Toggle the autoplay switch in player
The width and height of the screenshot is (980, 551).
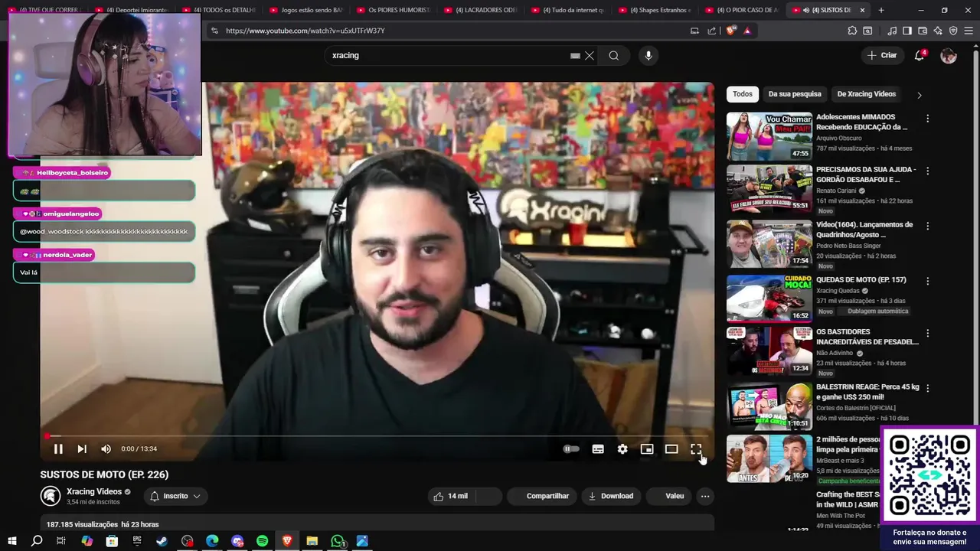[x=571, y=449]
